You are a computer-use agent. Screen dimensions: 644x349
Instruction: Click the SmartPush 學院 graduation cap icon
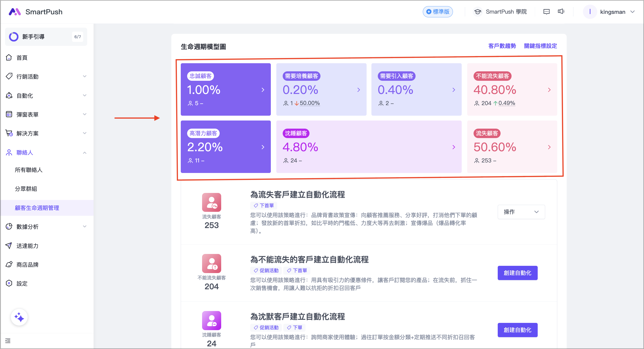coord(478,12)
